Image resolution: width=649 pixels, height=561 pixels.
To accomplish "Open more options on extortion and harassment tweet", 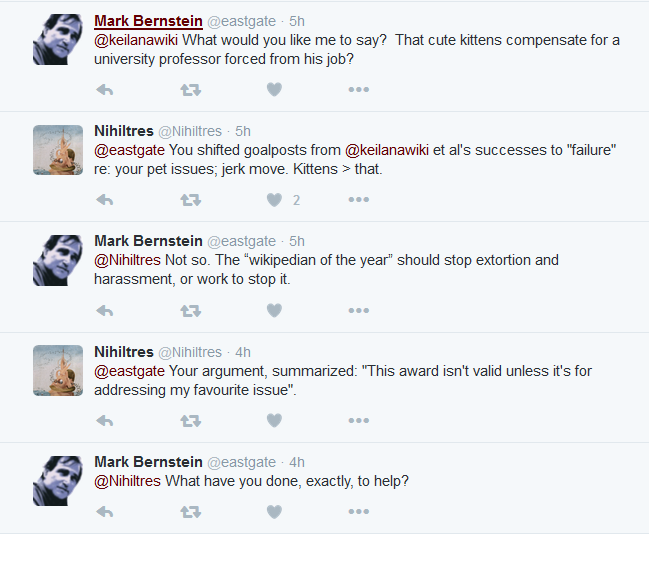I will [x=358, y=310].
